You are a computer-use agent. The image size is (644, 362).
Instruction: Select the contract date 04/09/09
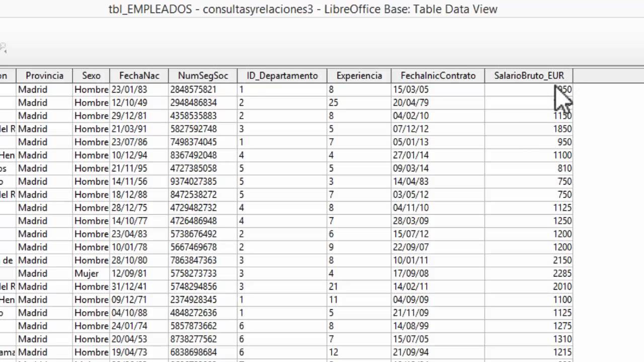pos(438,299)
